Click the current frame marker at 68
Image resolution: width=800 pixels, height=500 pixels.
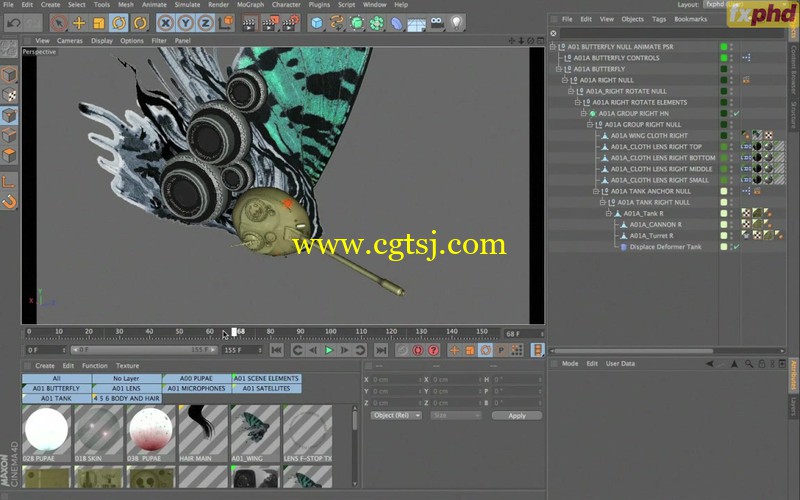coord(234,332)
